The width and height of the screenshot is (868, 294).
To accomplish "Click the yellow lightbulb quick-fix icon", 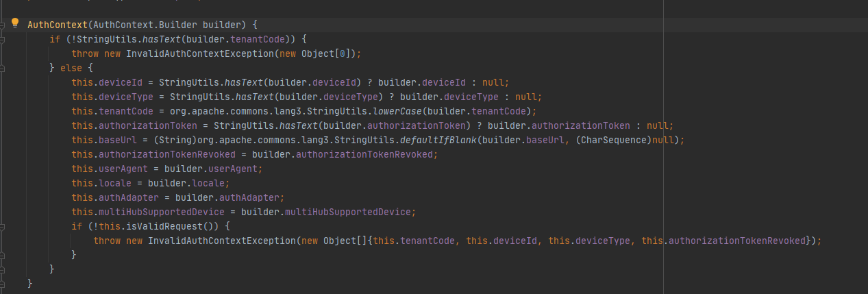I will coord(15,23).
